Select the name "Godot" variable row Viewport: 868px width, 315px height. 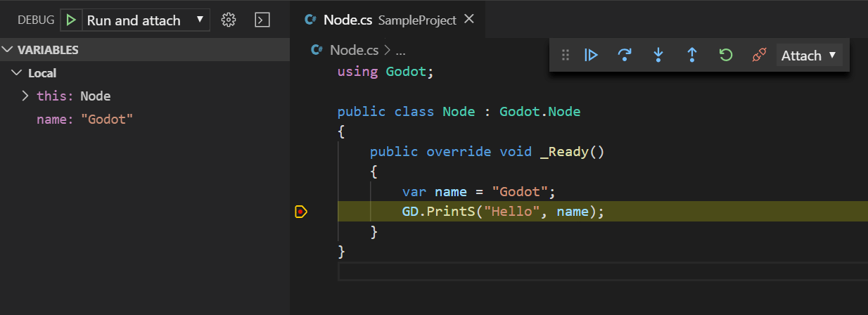point(84,120)
